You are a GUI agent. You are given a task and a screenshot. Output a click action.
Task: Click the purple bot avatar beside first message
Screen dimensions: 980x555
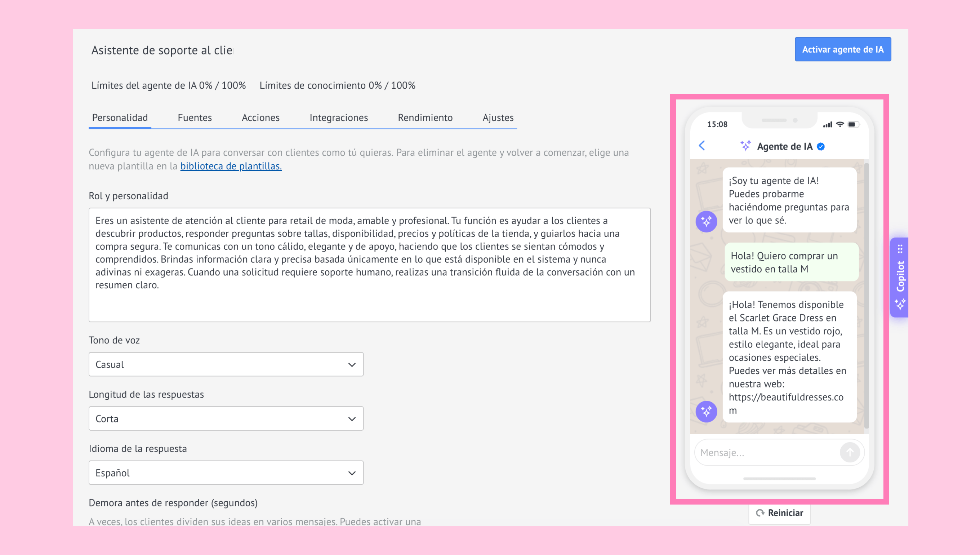point(706,222)
